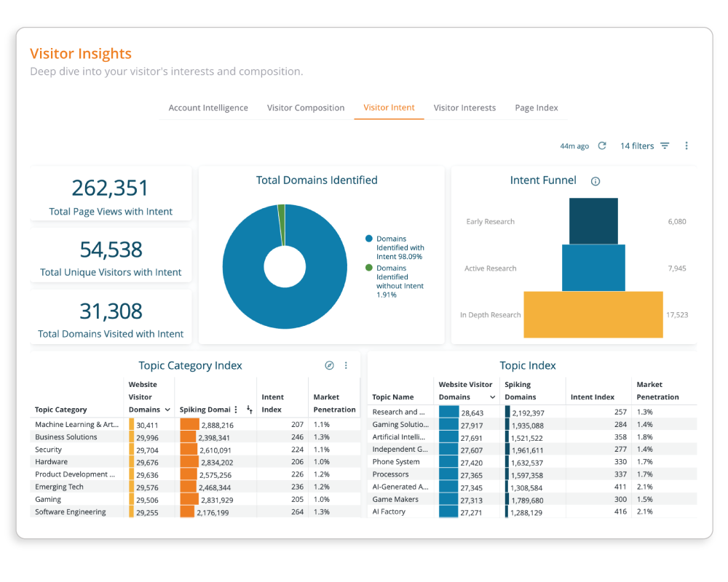
Task: Open Spiking Domains column options dots
Action: (x=236, y=410)
